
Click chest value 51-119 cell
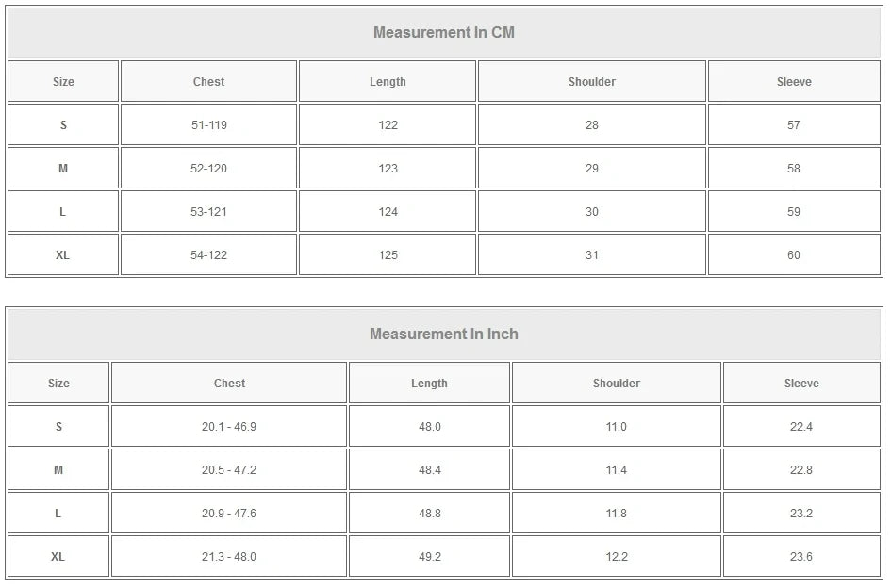tap(208, 125)
